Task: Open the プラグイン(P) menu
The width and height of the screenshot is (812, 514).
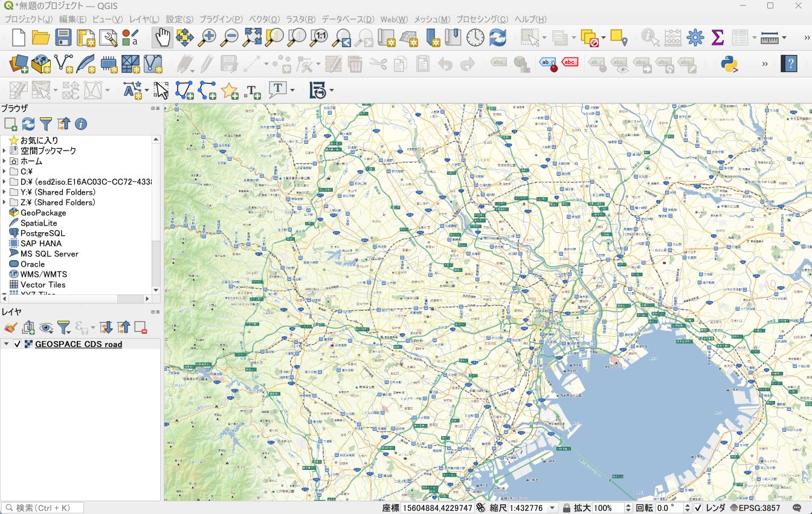Action: [221, 19]
